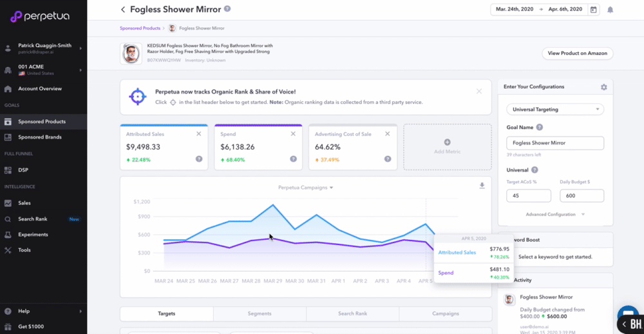Click the Target ACoS % field
Screen dimensions: 644x334
point(529,196)
